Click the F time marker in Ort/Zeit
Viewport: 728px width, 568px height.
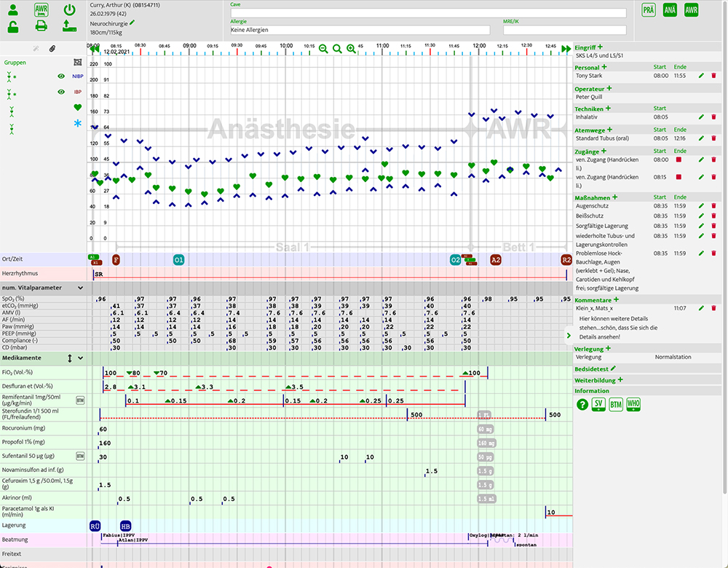tap(116, 260)
